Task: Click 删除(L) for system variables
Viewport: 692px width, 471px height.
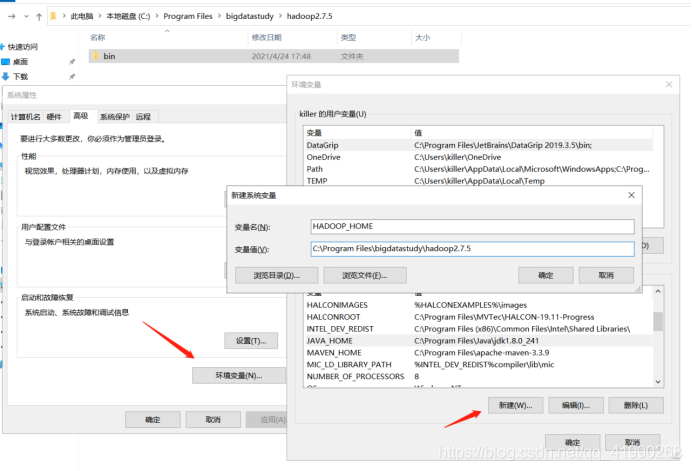Action: [636, 405]
